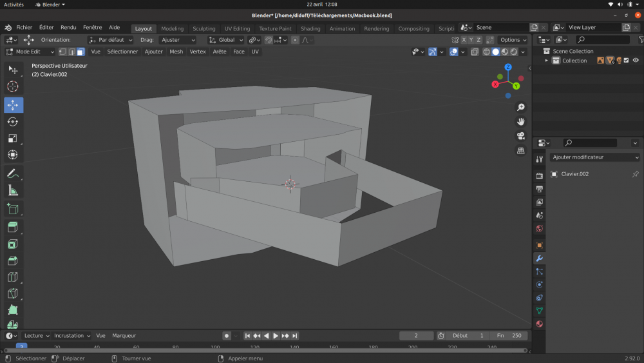Toggle camera view icon
The image size is (644, 363).
click(x=521, y=136)
